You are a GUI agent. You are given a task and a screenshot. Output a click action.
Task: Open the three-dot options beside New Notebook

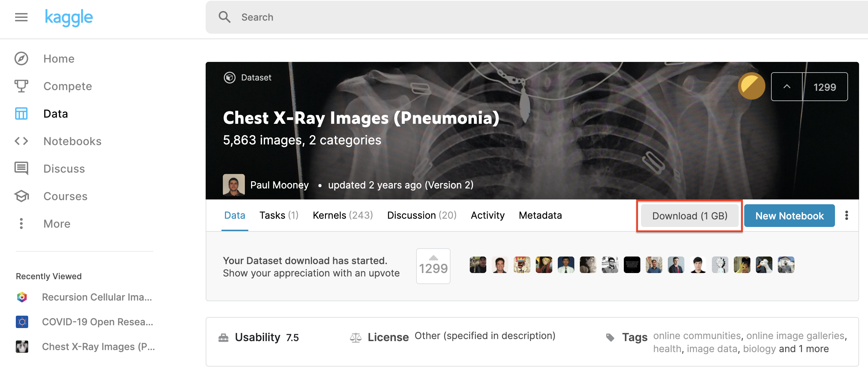coord(846,216)
